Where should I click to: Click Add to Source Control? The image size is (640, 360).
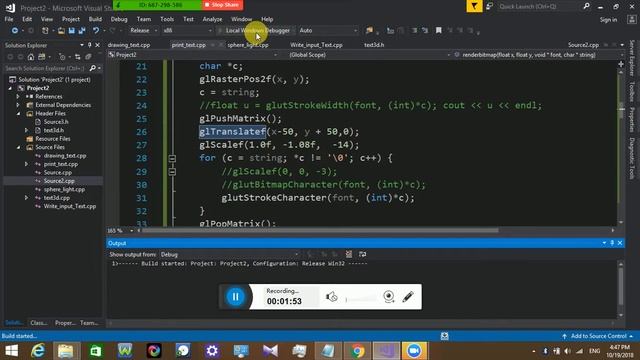point(598,336)
